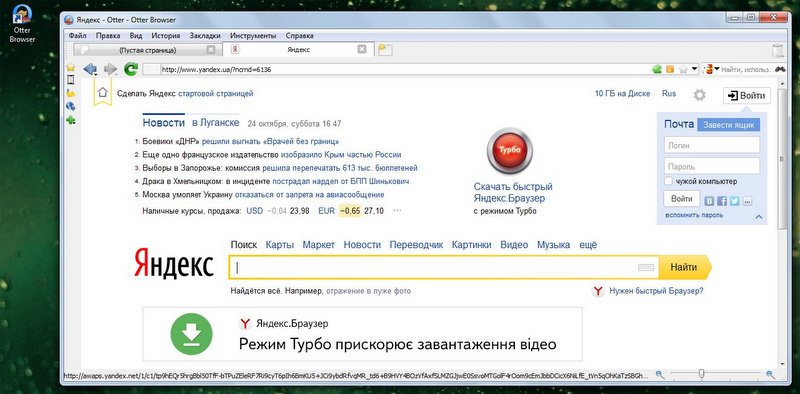Click the green plus icon in the sidebar
800x394 pixels.
pyautogui.click(x=71, y=120)
